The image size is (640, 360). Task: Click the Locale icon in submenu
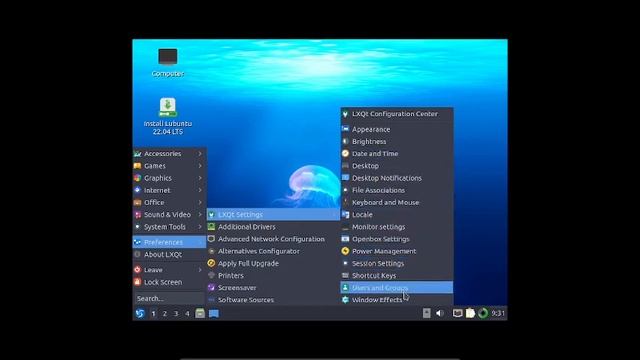click(345, 214)
